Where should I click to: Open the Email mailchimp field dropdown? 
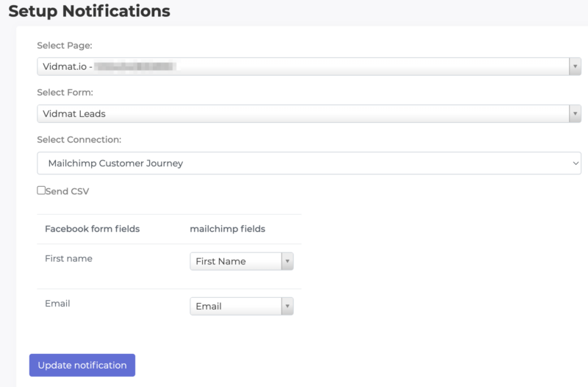tap(242, 306)
